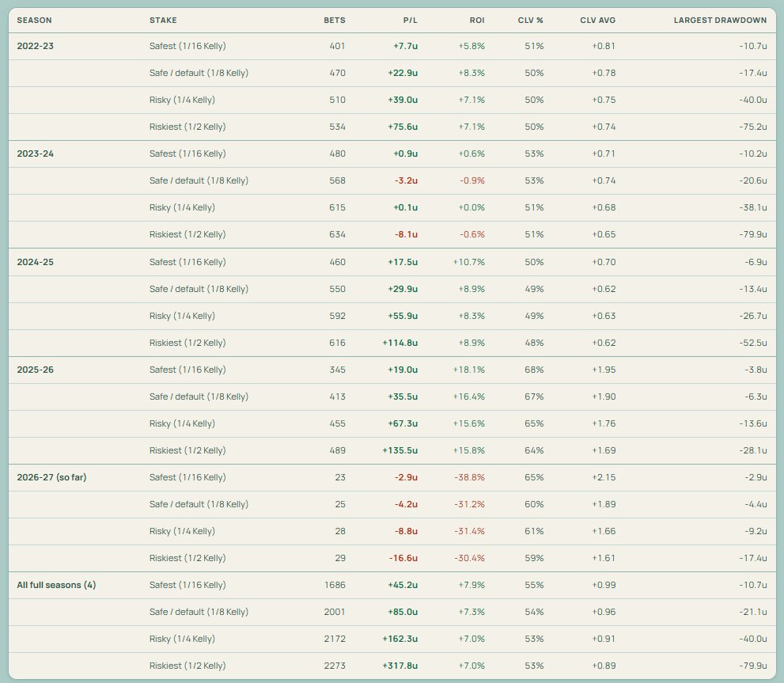The height and width of the screenshot is (683, 784).
Task: Select the 2022-23 season label
Action: coord(35,46)
